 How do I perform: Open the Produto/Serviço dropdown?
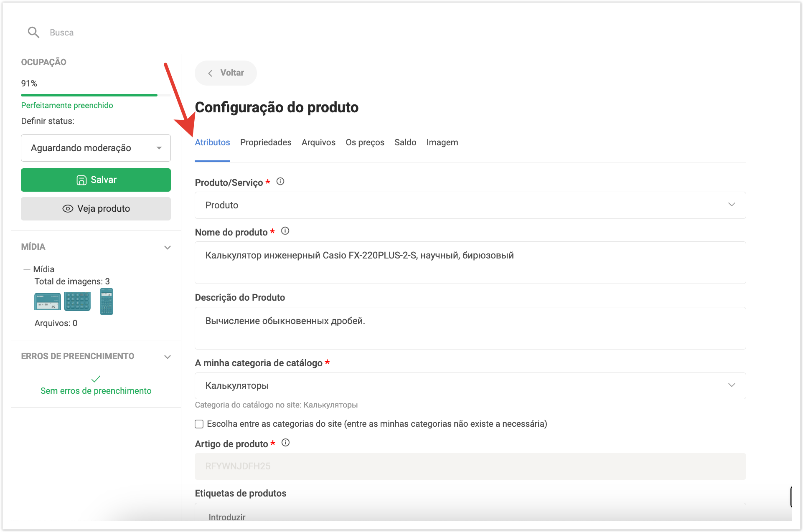click(470, 205)
